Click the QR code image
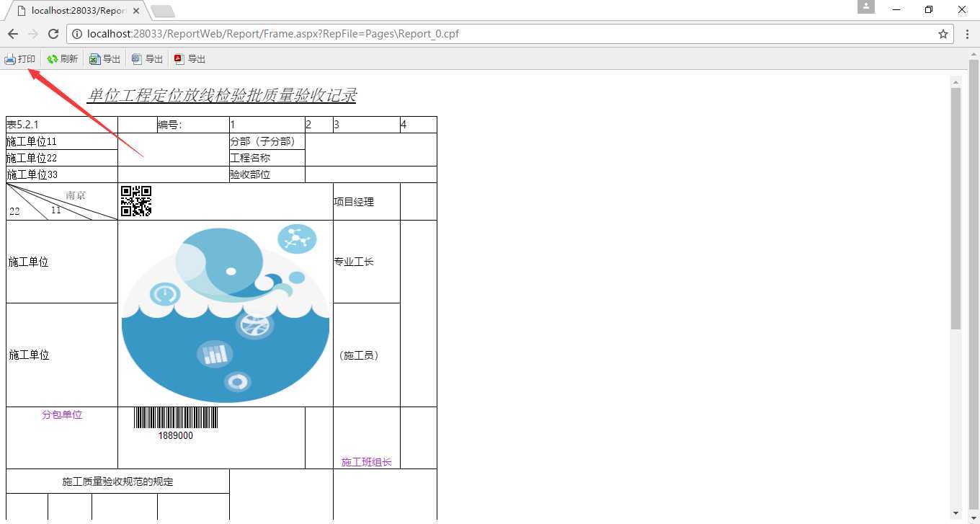The width and height of the screenshot is (980, 524). [136, 201]
